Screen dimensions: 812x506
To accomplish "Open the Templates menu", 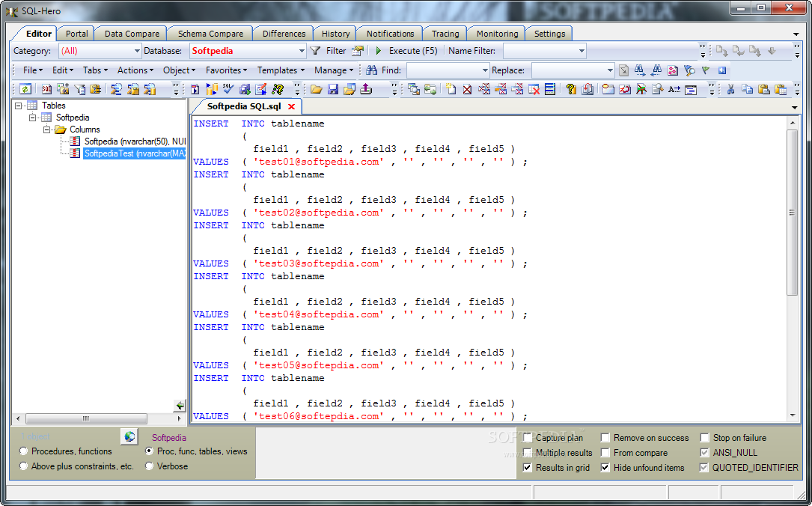I will 281,70.
